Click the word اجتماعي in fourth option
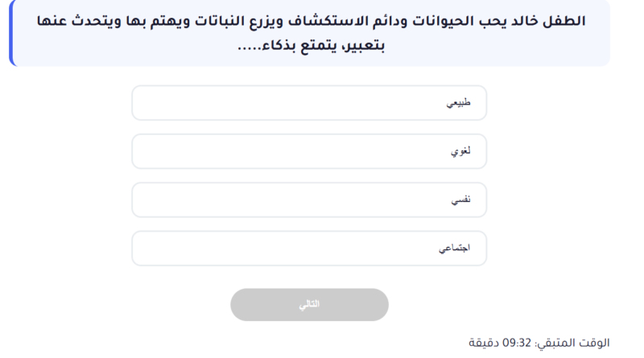 [453, 249]
